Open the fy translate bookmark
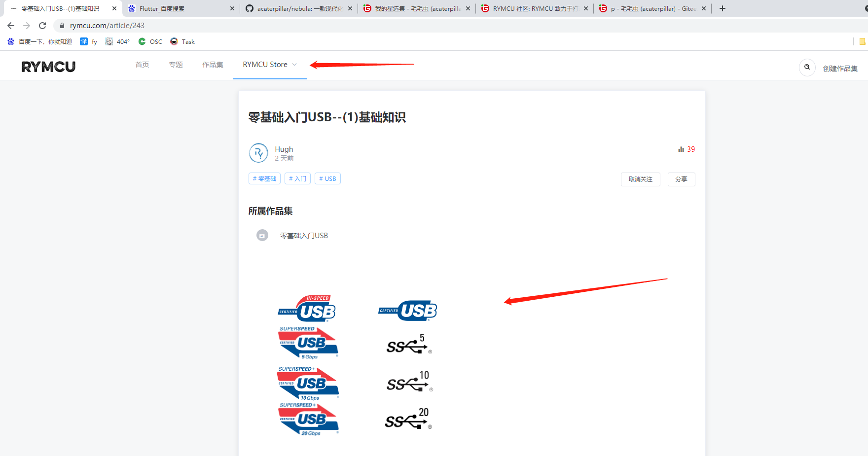 (x=89, y=41)
